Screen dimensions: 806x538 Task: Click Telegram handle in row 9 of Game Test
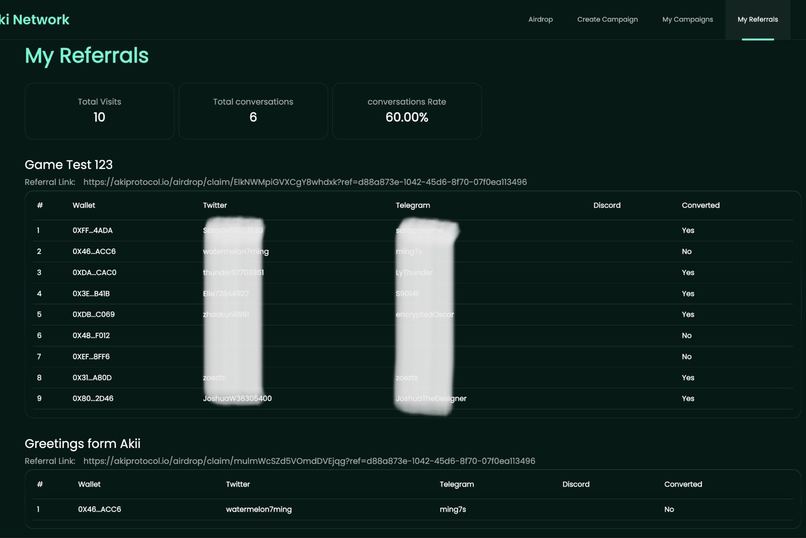[431, 398]
